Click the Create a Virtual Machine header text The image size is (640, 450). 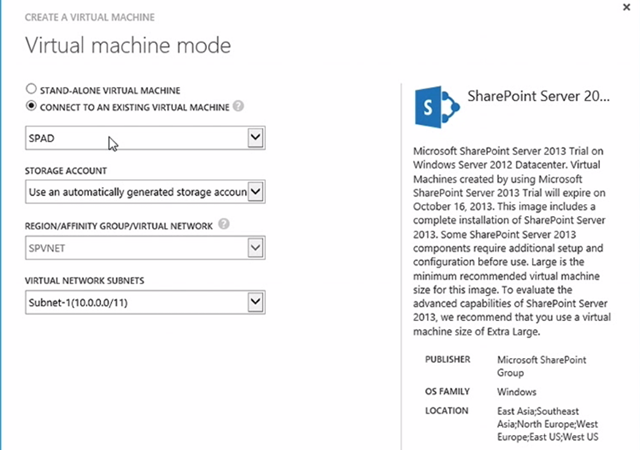(90, 18)
